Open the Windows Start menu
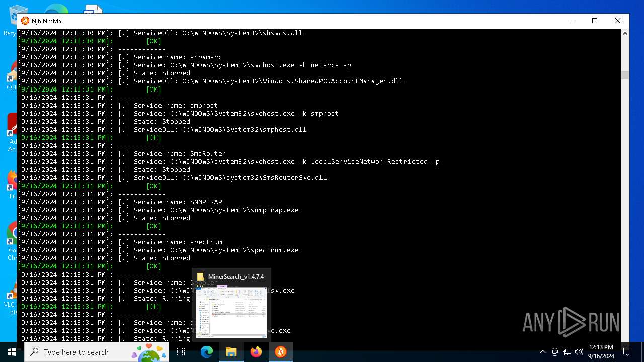The height and width of the screenshot is (362, 644). point(12,352)
